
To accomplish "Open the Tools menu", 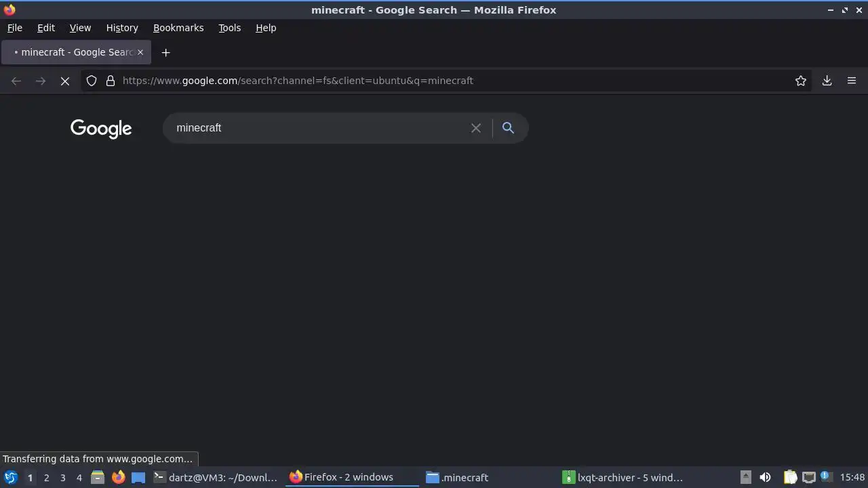I will point(230,28).
